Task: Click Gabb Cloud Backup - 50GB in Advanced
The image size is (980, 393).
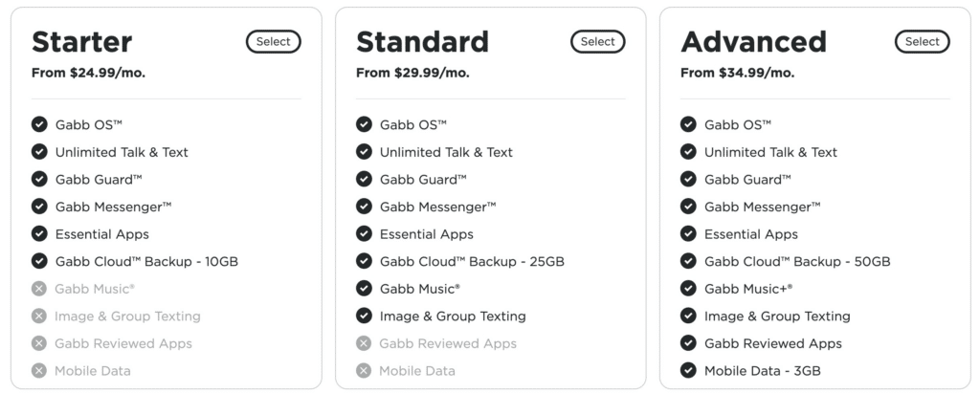Action: [797, 261]
